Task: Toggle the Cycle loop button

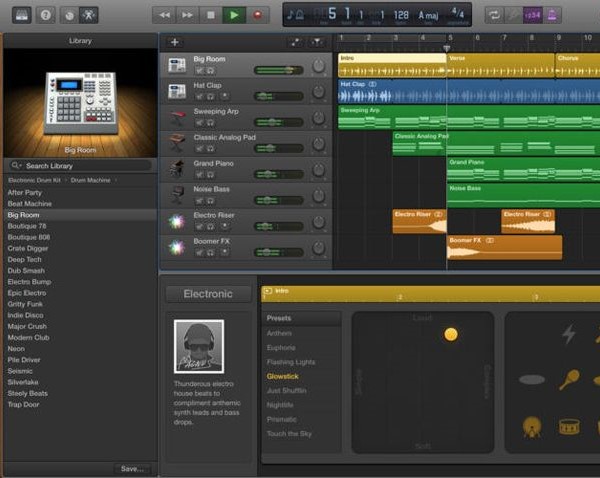Action: coord(494,15)
